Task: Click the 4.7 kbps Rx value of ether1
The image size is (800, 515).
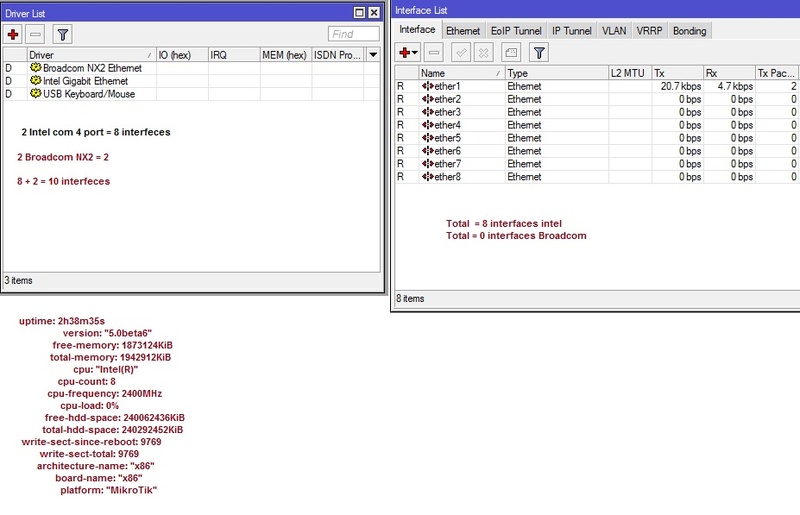Action: pyautogui.click(x=735, y=86)
